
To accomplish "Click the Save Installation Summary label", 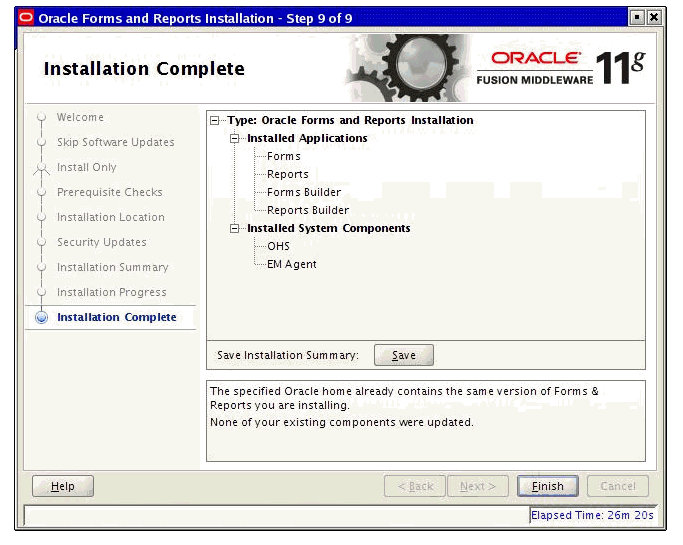I will point(287,355).
